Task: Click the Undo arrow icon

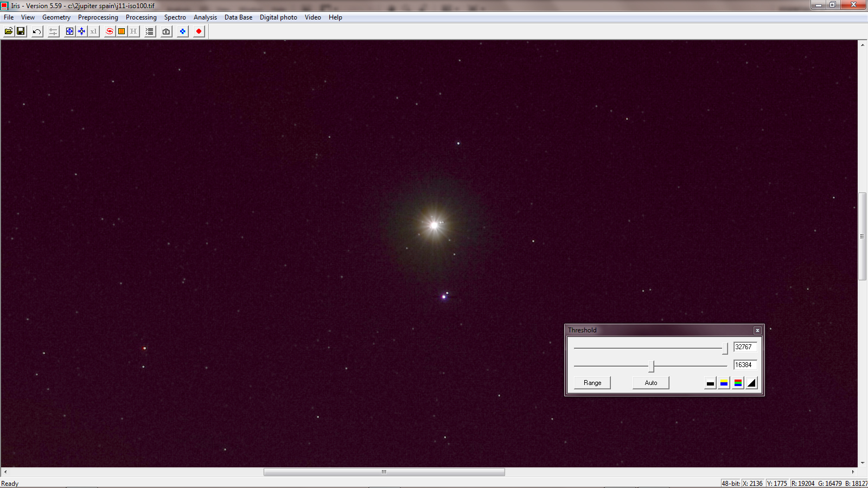Action: pos(37,31)
